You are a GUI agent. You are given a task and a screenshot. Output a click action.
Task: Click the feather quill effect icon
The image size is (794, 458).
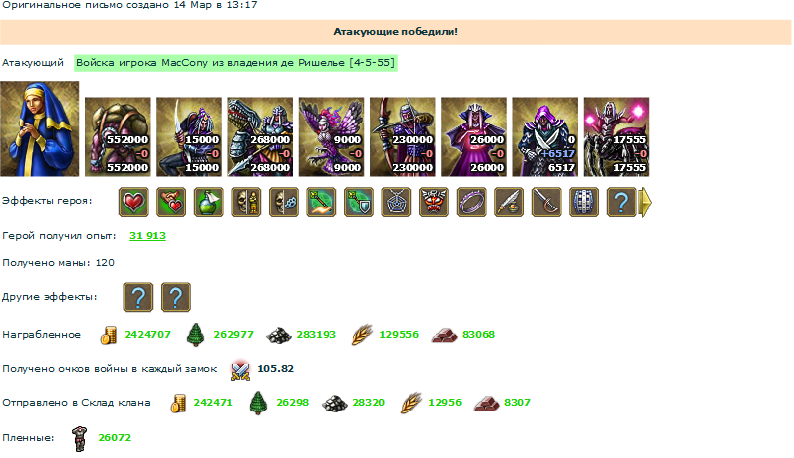(509, 202)
